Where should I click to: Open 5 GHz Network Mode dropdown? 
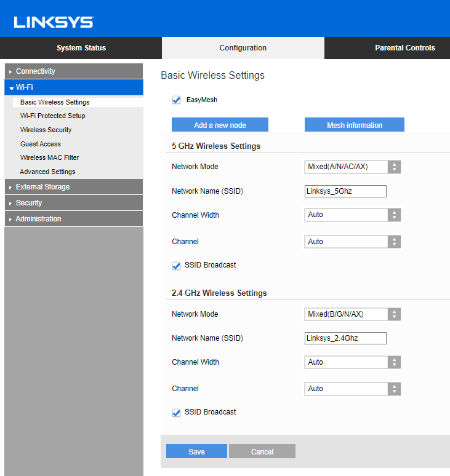353,167
